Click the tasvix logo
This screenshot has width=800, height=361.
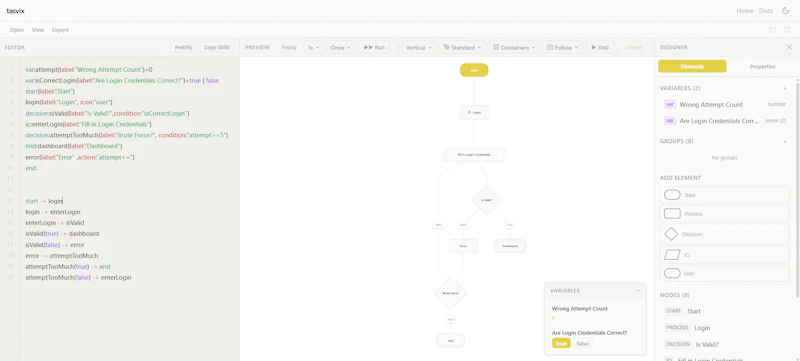tap(15, 11)
